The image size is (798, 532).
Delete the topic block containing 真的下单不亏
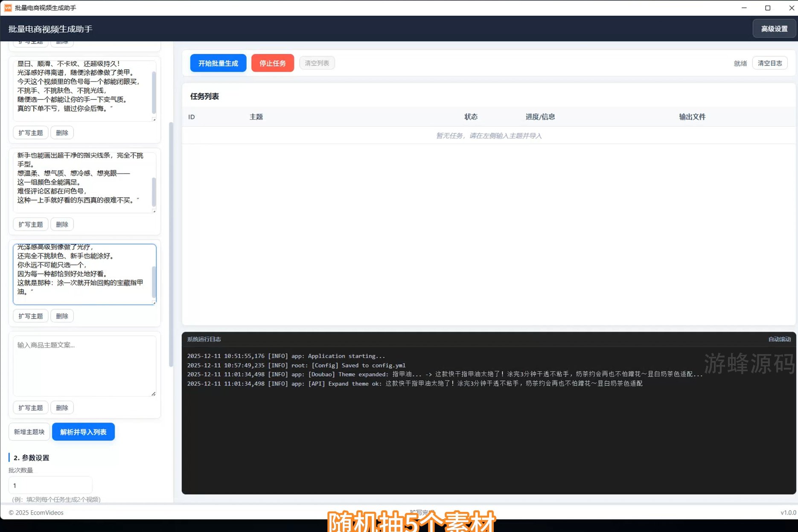coord(62,133)
